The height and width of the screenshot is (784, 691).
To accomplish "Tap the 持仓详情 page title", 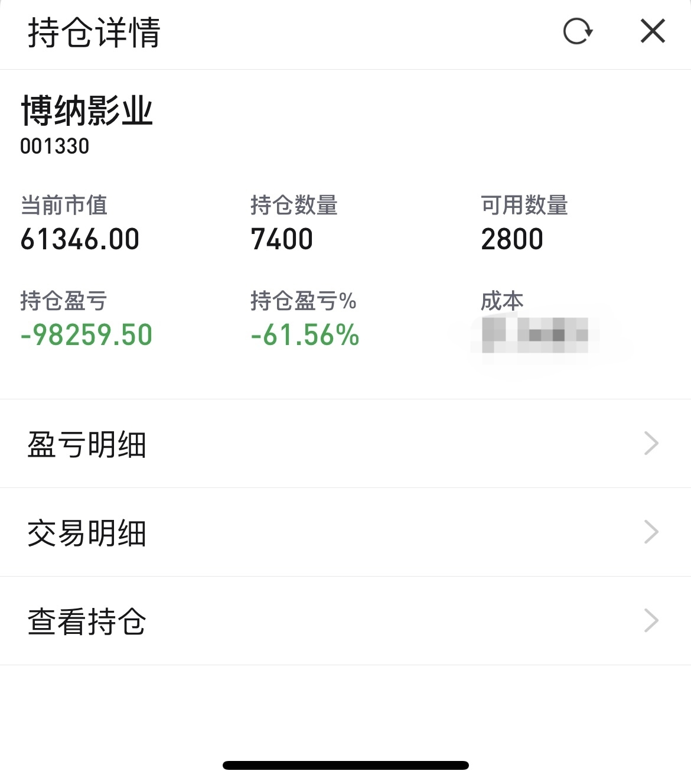I will 94,32.
